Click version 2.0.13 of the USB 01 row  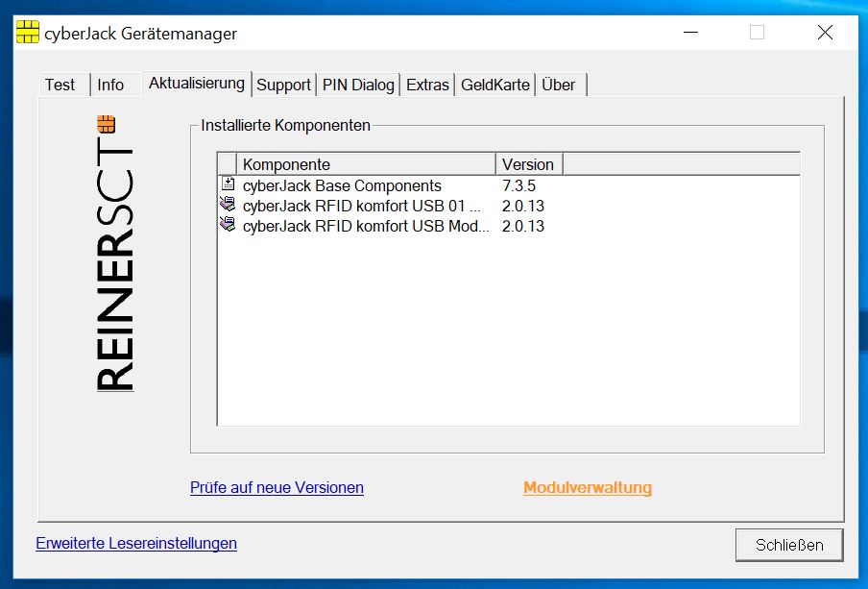click(x=523, y=207)
